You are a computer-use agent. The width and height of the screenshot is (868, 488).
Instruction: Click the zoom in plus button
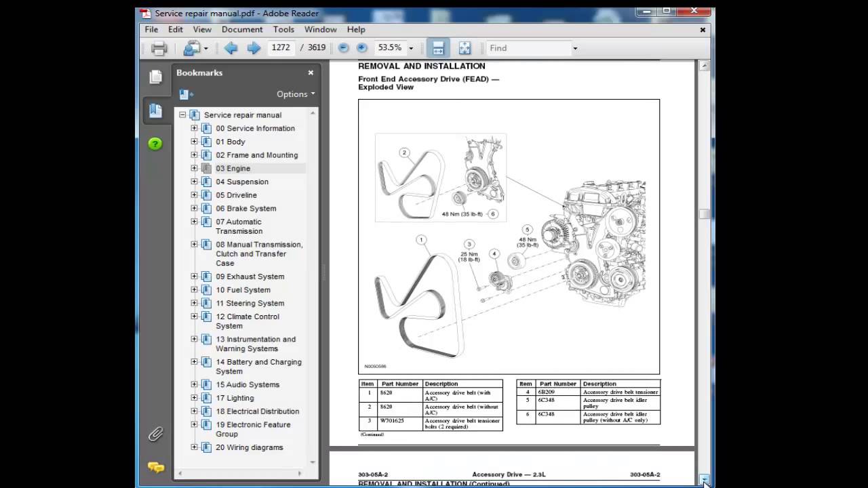(361, 48)
